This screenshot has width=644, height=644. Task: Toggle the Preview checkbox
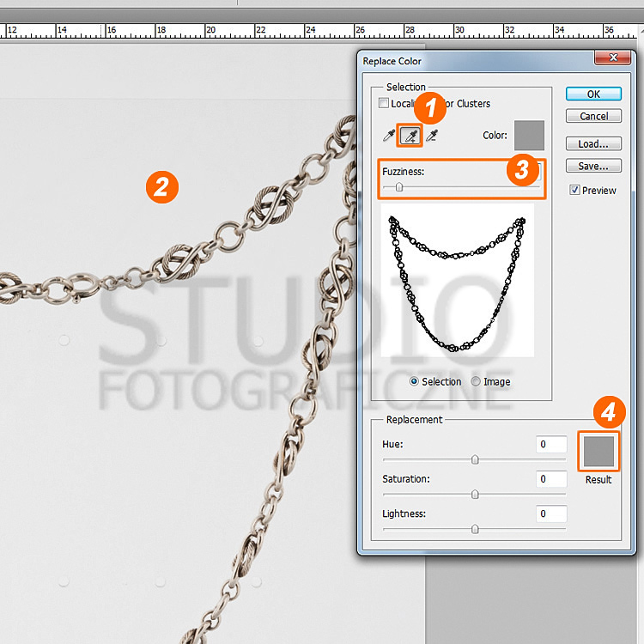(x=575, y=190)
